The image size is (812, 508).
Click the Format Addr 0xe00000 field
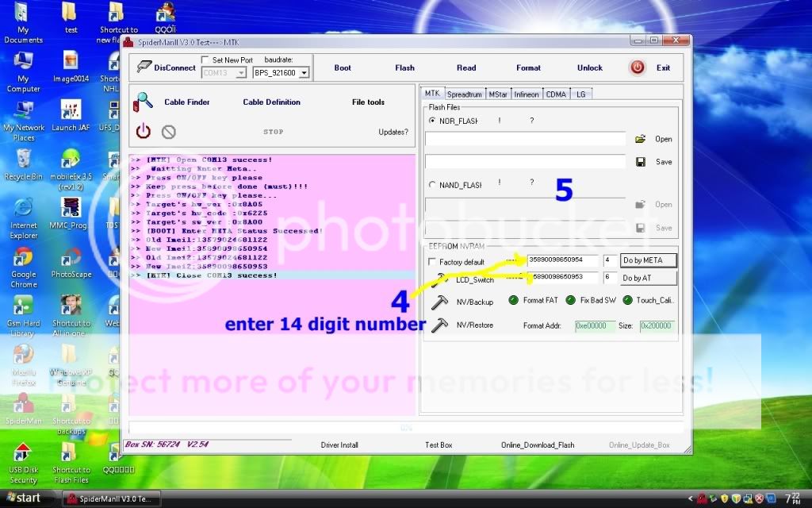(x=595, y=325)
